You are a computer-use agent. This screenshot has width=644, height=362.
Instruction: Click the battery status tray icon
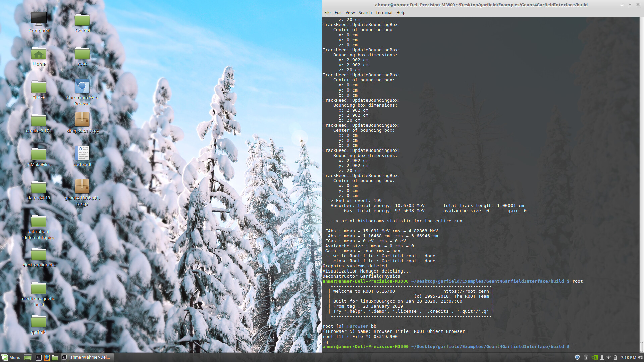[x=615, y=357]
